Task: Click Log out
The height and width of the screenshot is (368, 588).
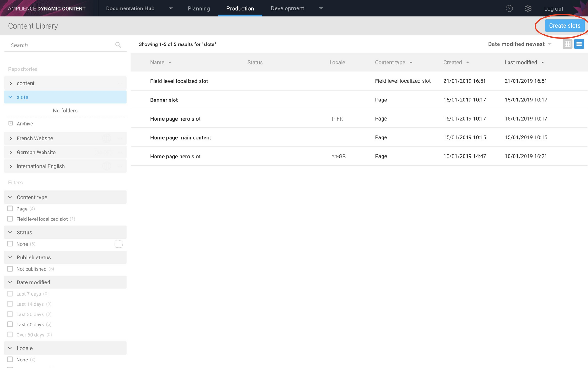Action: (x=554, y=8)
